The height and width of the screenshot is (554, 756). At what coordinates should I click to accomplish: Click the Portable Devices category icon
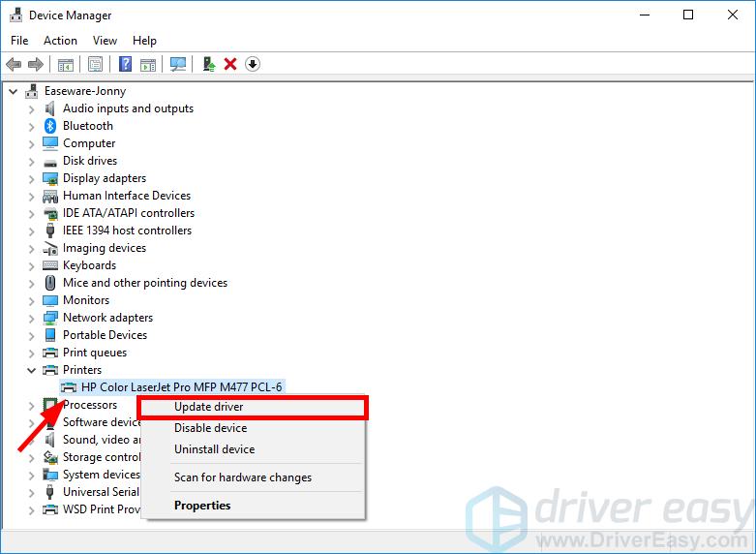(x=50, y=335)
